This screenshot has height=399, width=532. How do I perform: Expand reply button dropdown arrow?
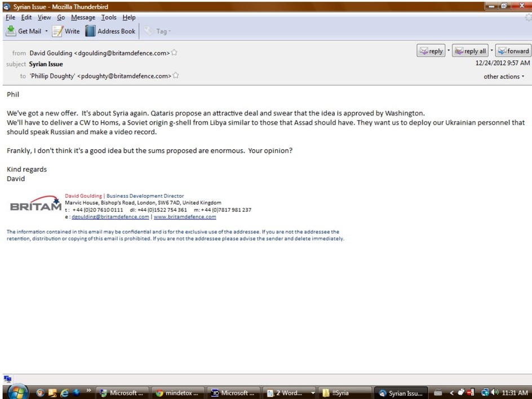pyautogui.click(x=449, y=51)
